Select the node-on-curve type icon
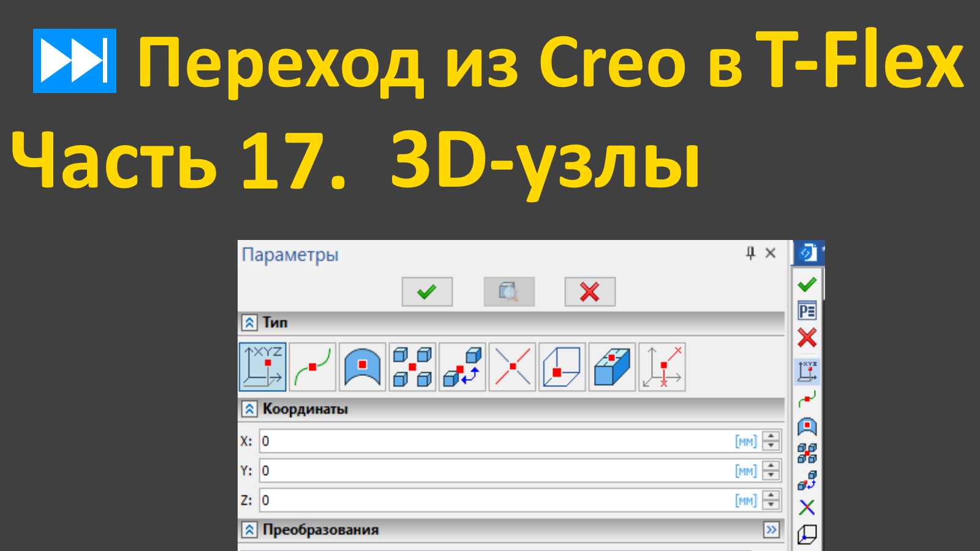 (312, 367)
